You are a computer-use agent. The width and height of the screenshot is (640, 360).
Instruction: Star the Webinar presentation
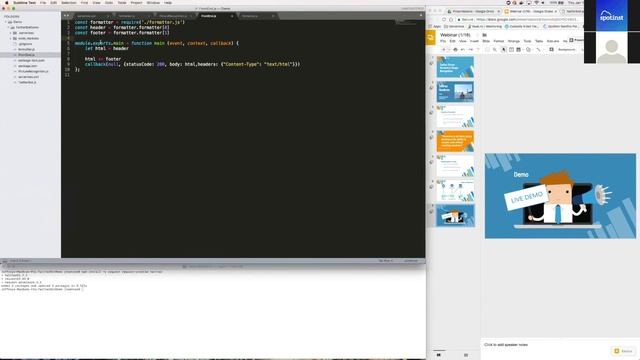(x=477, y=35)
